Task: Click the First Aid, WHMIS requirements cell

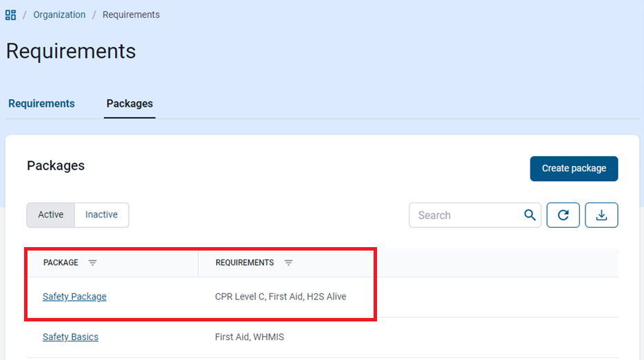Action: [249, 337]
